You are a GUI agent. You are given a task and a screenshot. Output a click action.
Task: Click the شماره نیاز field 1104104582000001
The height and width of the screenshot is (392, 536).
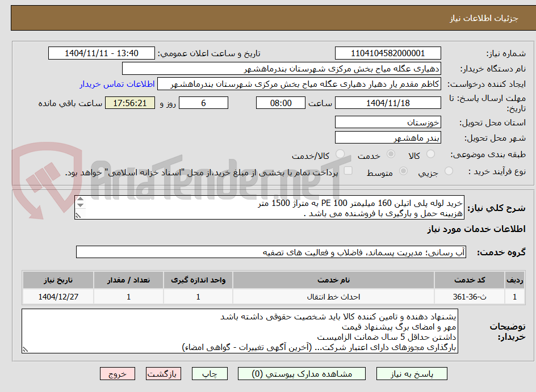point(388,53)
